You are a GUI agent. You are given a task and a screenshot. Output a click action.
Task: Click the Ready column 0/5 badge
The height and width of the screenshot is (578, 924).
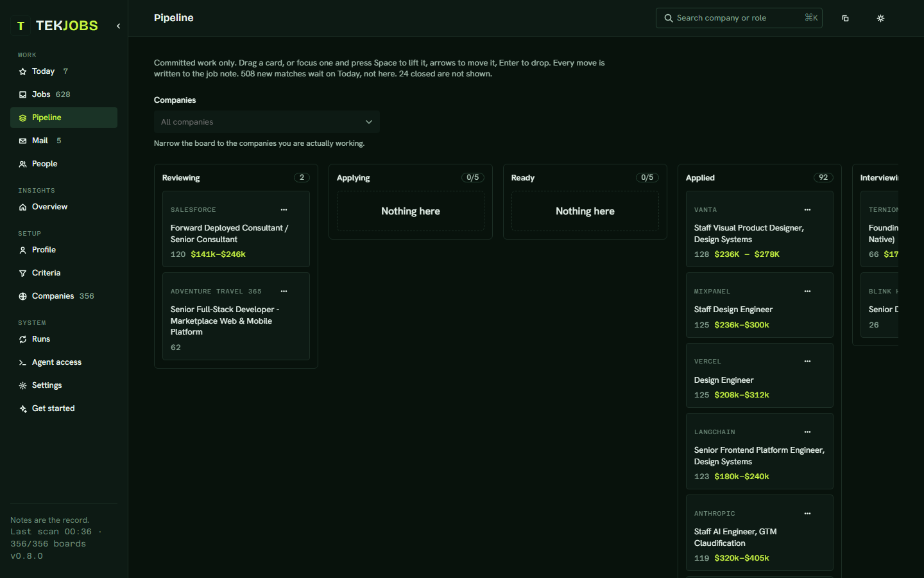pyautogui.click(x=647, y=178)
